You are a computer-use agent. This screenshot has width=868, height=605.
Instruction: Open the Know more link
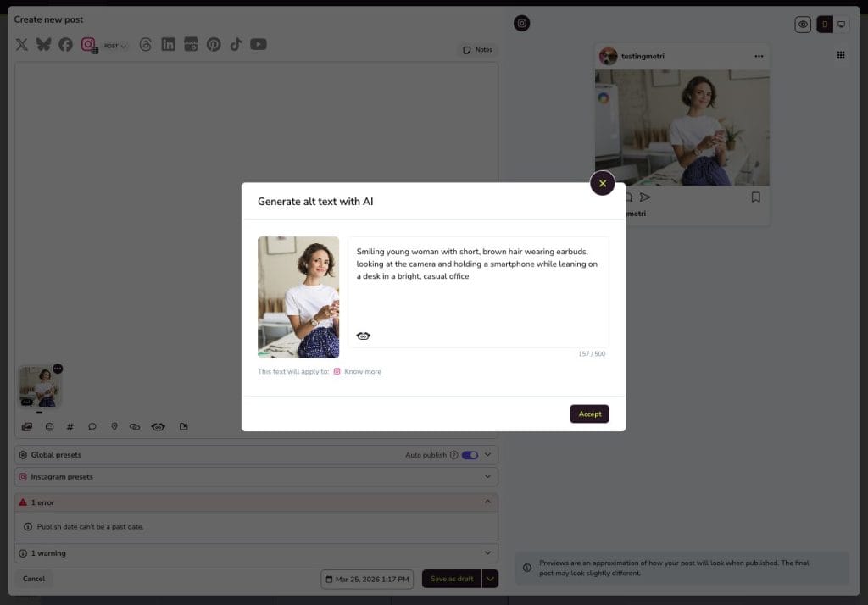tap(363, 372)
